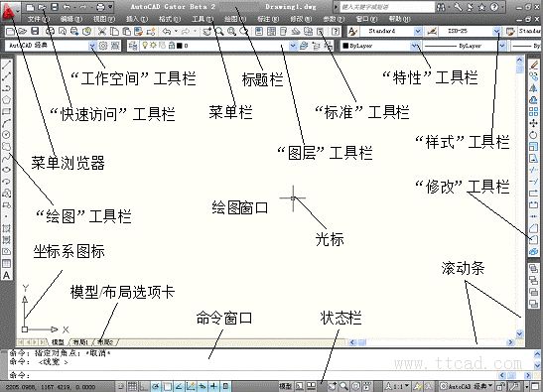Click the Copy icon in the standard toolbar
The height and width of the screenshot is (392, 543).
pos(114,32)
